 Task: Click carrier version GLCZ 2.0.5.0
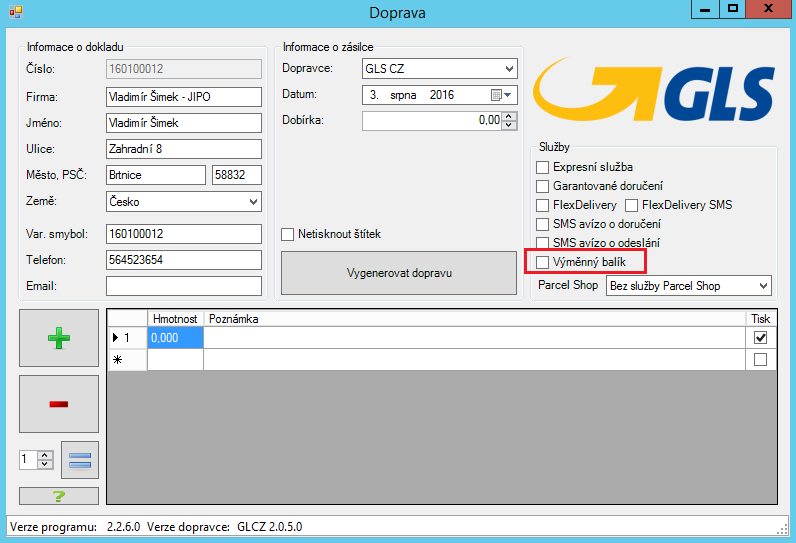pyautogui.click(x=270, y=527)
